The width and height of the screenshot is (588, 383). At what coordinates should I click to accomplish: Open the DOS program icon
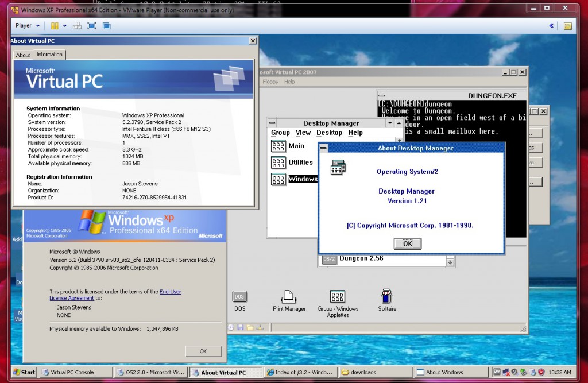pyautogui.click(x=239, y=297)
